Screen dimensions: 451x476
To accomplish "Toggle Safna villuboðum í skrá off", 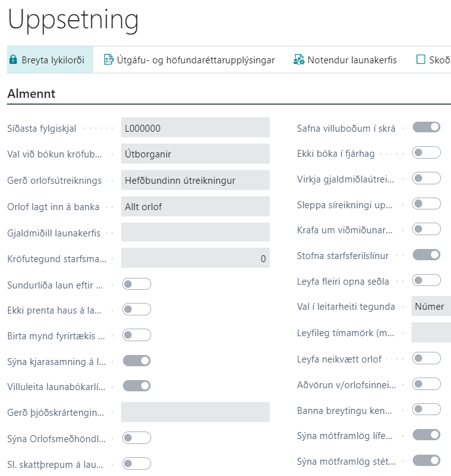I will point(426,128).
